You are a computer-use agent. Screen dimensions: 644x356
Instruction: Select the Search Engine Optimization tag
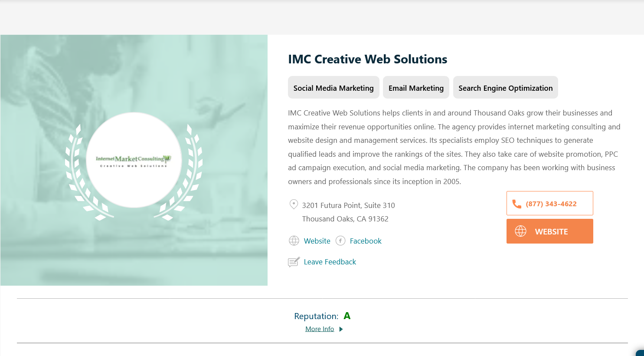tap(506, 88)
